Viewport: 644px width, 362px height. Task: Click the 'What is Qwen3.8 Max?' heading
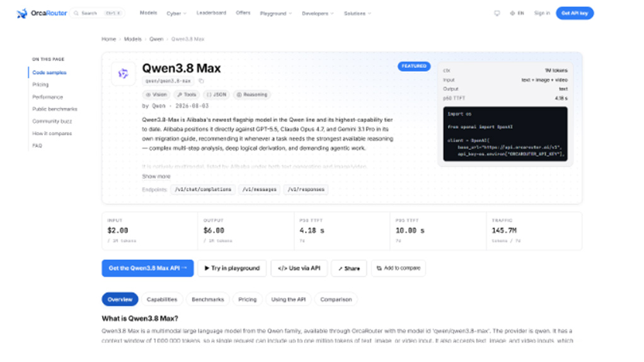(140, 319)
